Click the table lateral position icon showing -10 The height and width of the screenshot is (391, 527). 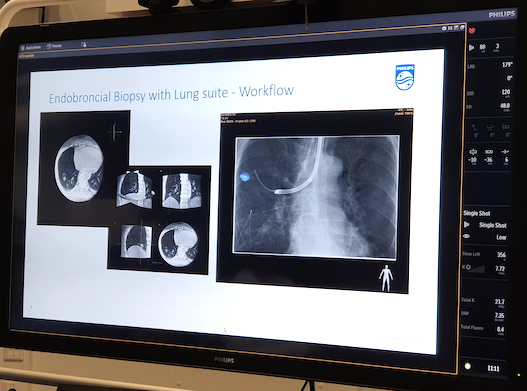[x=473, y=152]
